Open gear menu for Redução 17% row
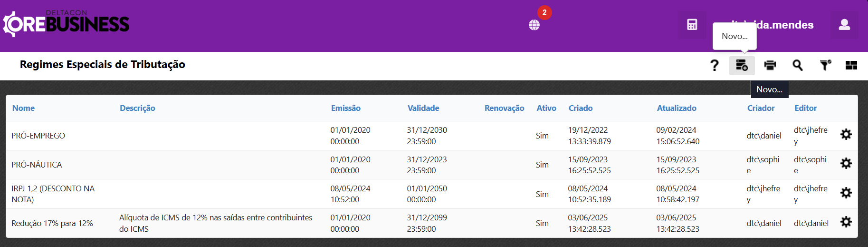The image size is (868, 247). (x=846, y=222)
